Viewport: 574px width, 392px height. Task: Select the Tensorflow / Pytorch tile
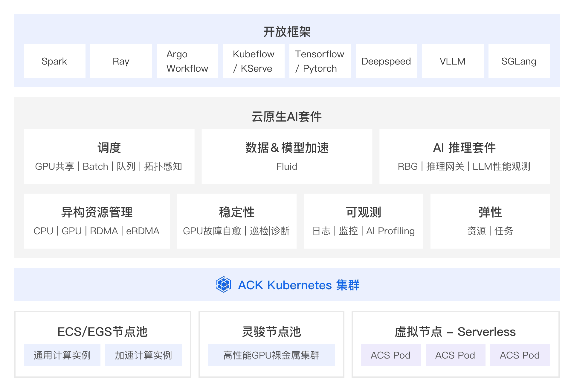pyautogui.click(x=320, y=61)
